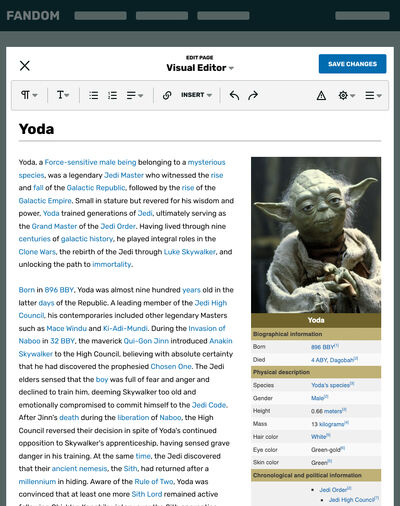The image size is (400, 506).
Task: Switch editor via Visual Editor dropdown
Action: [200, 68]
